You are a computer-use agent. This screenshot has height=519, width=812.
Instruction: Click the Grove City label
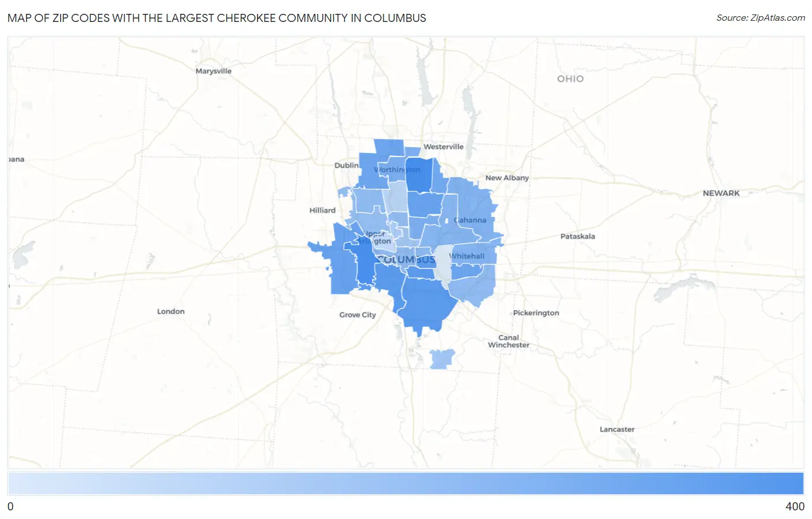point(357,315)
